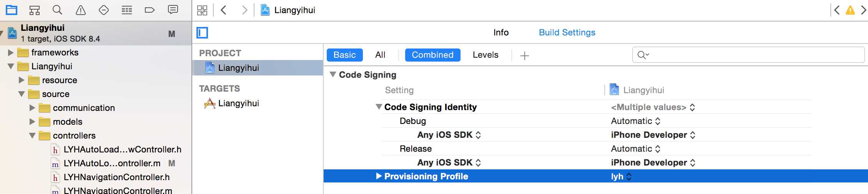Viewport: 868px width, 194px height.
Task: Add a build setting with plus button
Action: [x=525, y=56]
